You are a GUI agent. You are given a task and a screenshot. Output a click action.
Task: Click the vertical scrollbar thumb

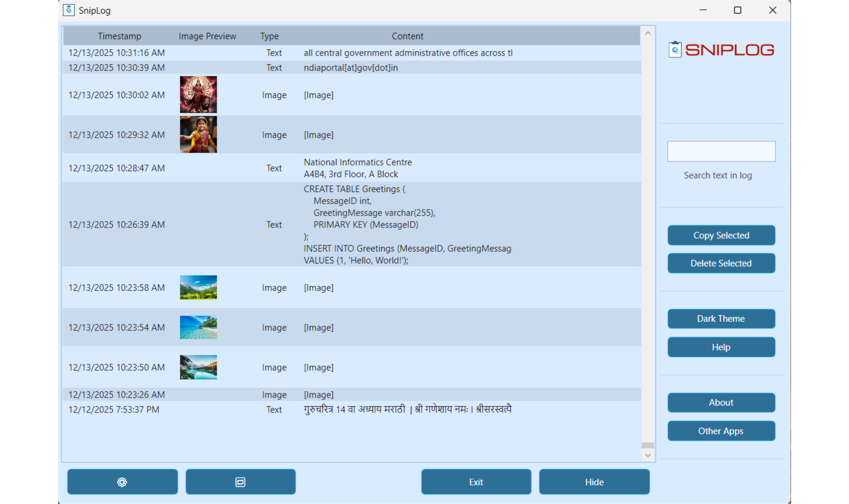(x=648, y=445)
